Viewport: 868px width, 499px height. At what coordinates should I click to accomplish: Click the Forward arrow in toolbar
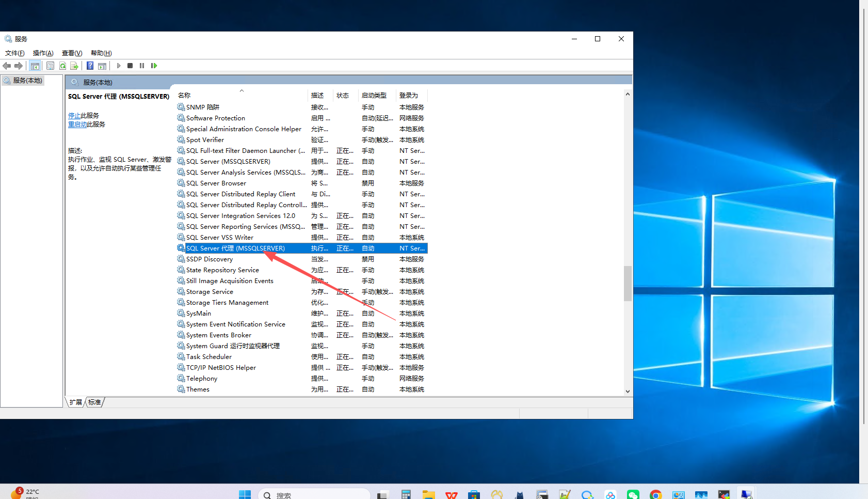pos(19,66)
